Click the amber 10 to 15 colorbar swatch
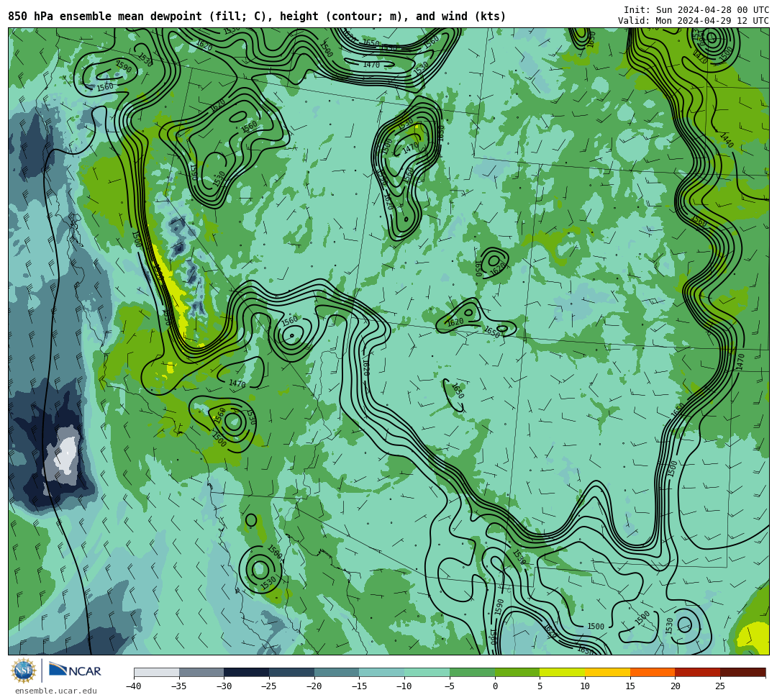The image size is (777, 700). [x=607, y=672]
